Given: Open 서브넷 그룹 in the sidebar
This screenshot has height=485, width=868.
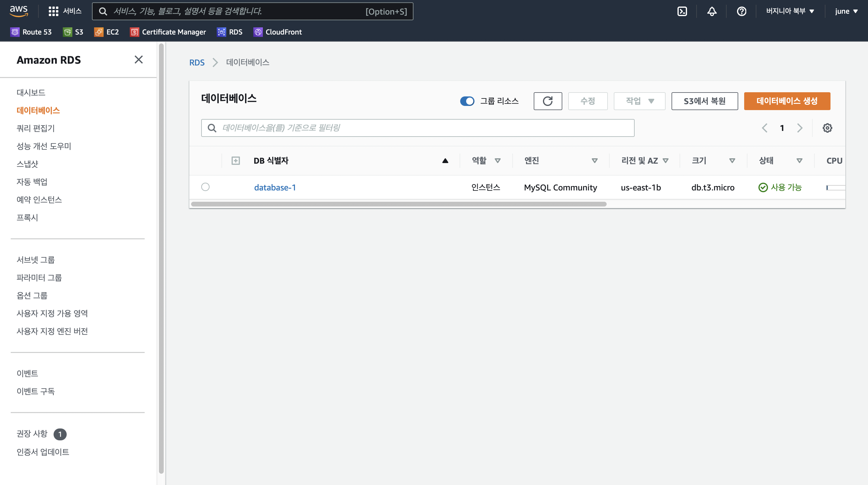Looking at the screenshot, I should pyautogui.click(x=36, y=260).
